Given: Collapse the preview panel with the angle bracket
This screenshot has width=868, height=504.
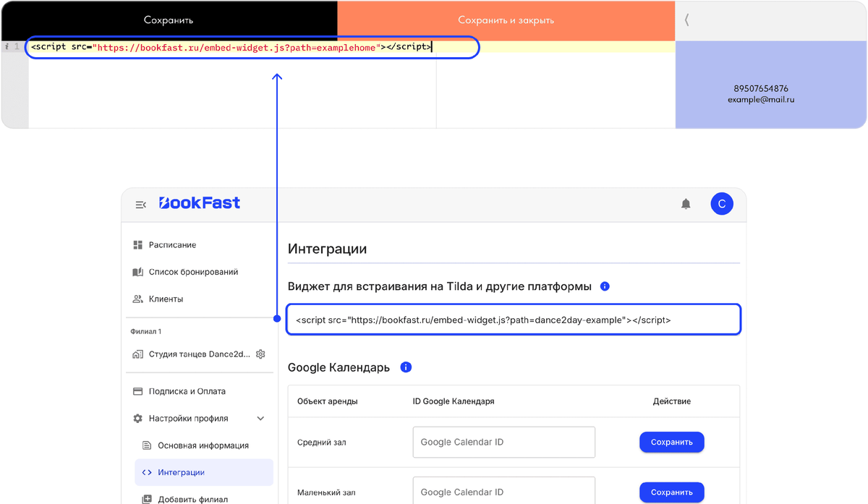Looking at the screenshot, I should [686, 20].
